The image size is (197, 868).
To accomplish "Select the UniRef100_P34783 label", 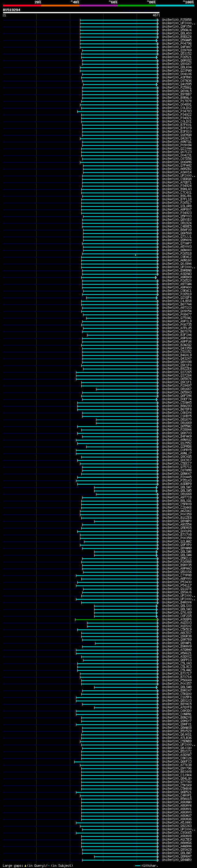I will (x=176, y=111).
